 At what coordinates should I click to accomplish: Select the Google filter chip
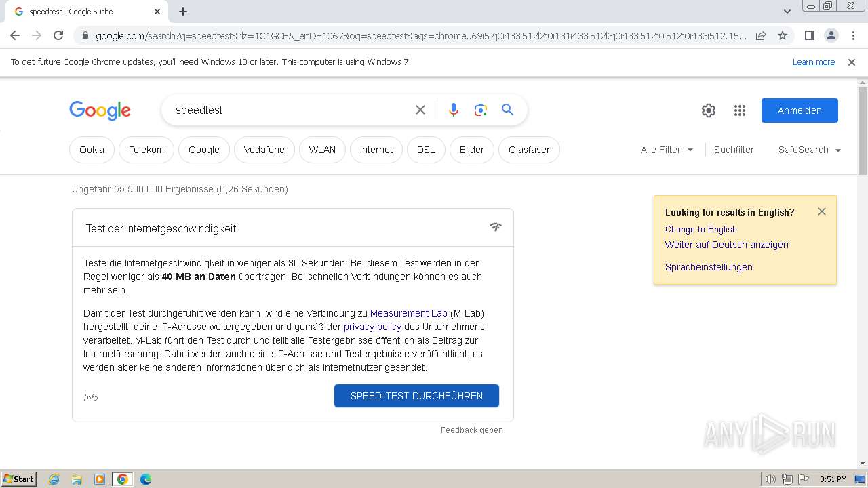[204, 150]
